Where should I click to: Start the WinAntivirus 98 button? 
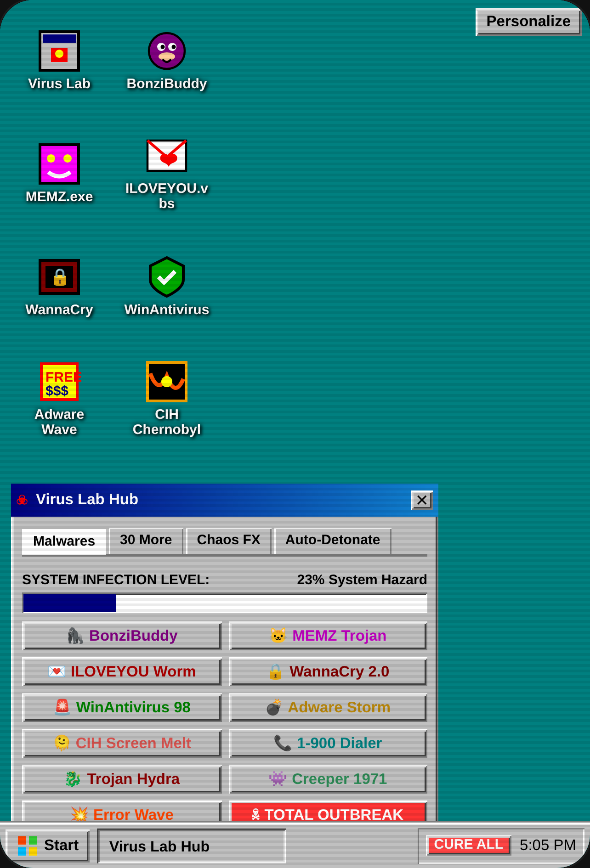click(x=122, y=707)
